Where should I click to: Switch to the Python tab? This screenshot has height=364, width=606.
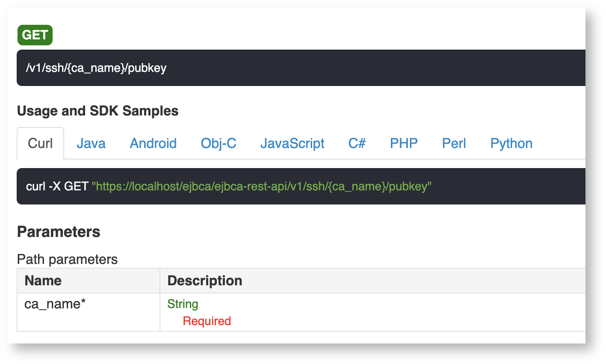[x=511, y=143]
